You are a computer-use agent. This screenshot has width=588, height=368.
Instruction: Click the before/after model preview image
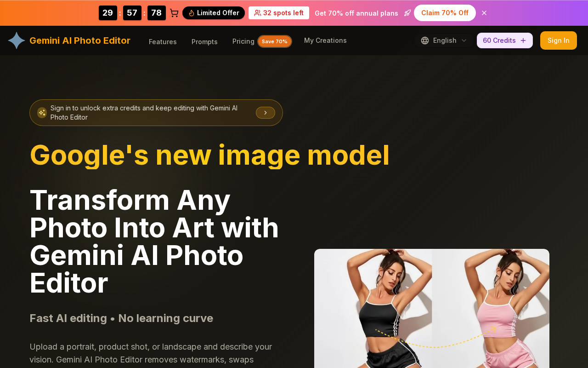[x=432, y=308]
